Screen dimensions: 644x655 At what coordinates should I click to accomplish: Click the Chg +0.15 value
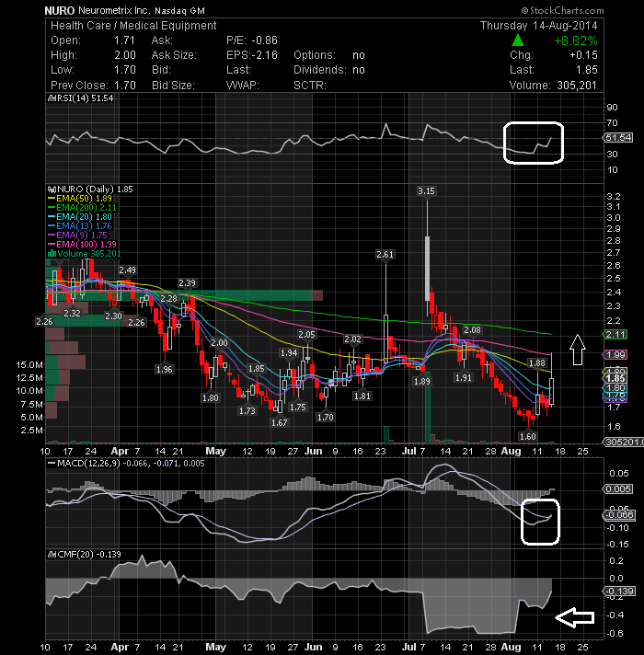coord(583,55)
